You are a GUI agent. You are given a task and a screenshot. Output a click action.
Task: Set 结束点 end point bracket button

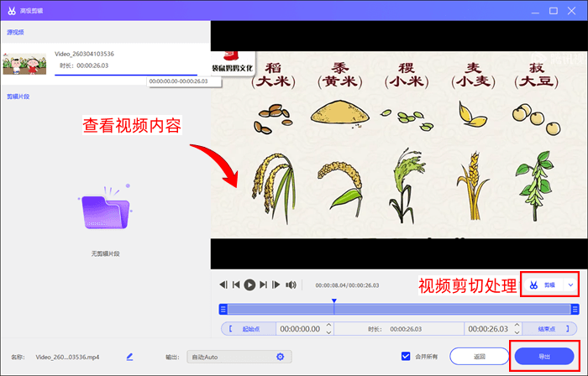tap(549, 329)
